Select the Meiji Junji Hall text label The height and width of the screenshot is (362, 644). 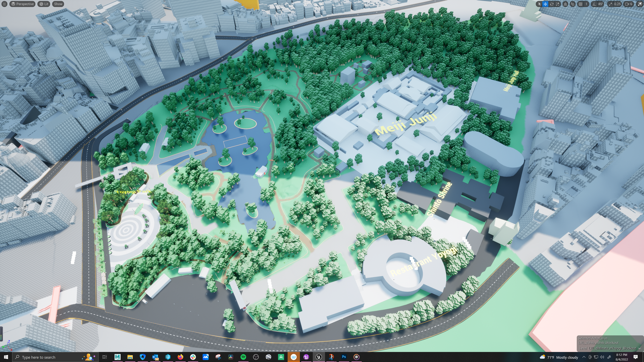coord(511,81)
